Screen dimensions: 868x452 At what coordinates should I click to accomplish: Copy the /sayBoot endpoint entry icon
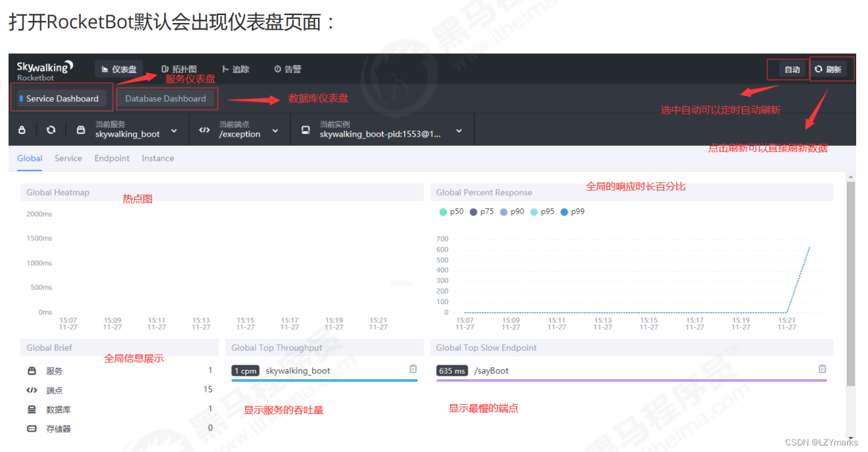tap(822, 369)
